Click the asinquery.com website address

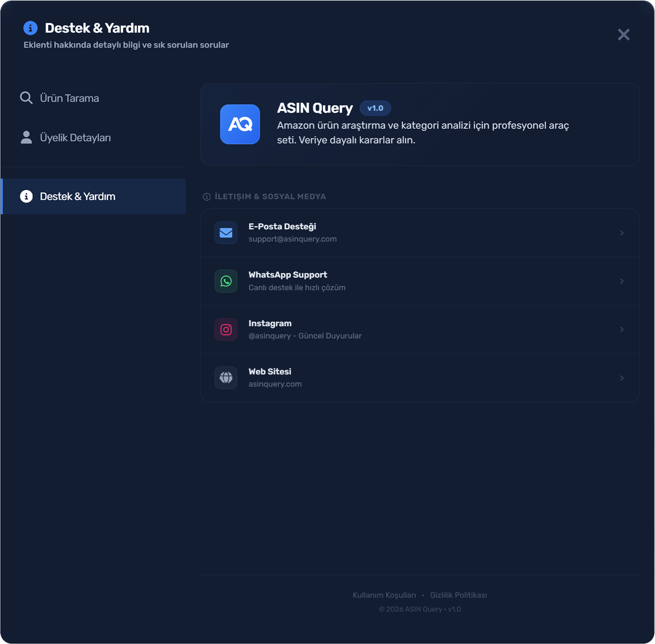[275, 384]
